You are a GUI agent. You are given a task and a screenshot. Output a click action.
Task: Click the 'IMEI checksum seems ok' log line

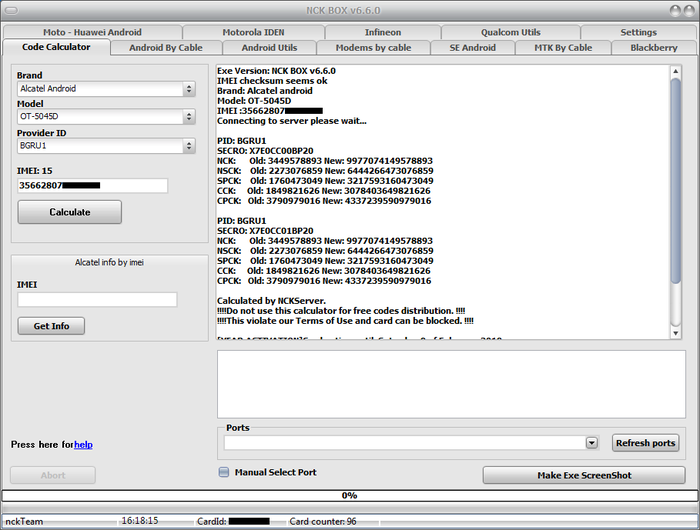[x=272, y=81]
